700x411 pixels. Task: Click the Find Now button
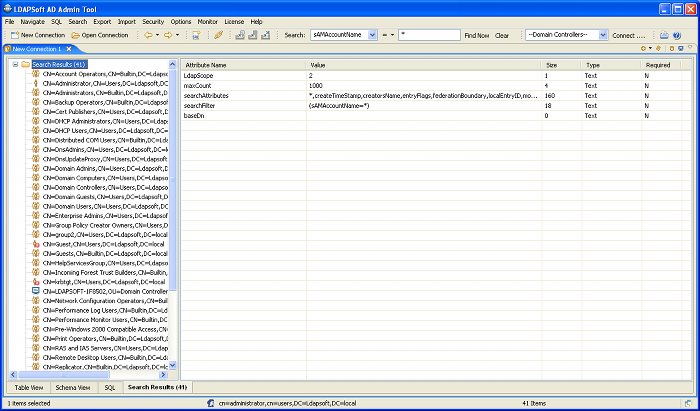476,35
